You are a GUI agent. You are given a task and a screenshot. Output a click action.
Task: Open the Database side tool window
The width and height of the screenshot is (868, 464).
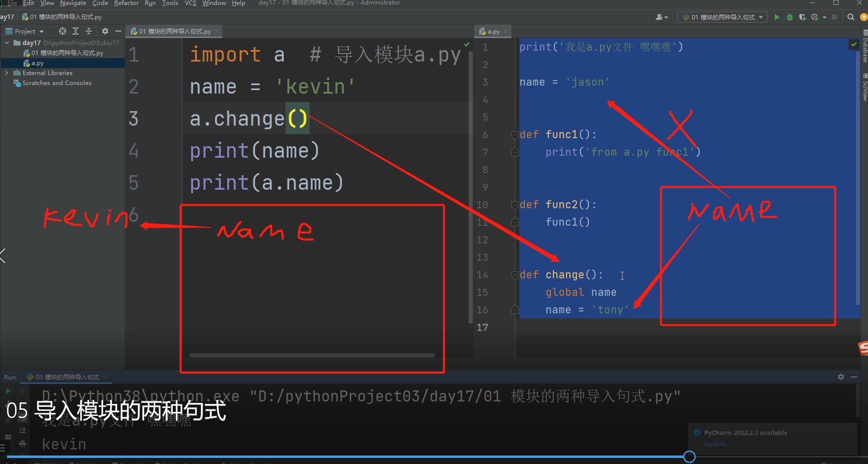click(864, 47)
